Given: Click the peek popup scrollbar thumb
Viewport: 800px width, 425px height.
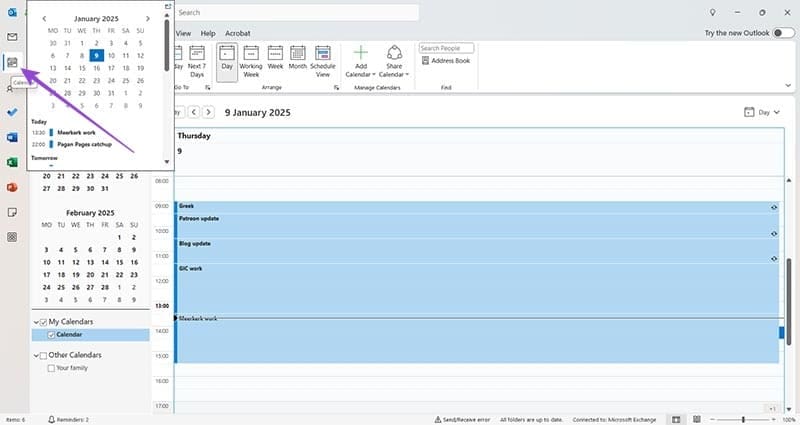Looking at the screenshot, I should 167,45.
